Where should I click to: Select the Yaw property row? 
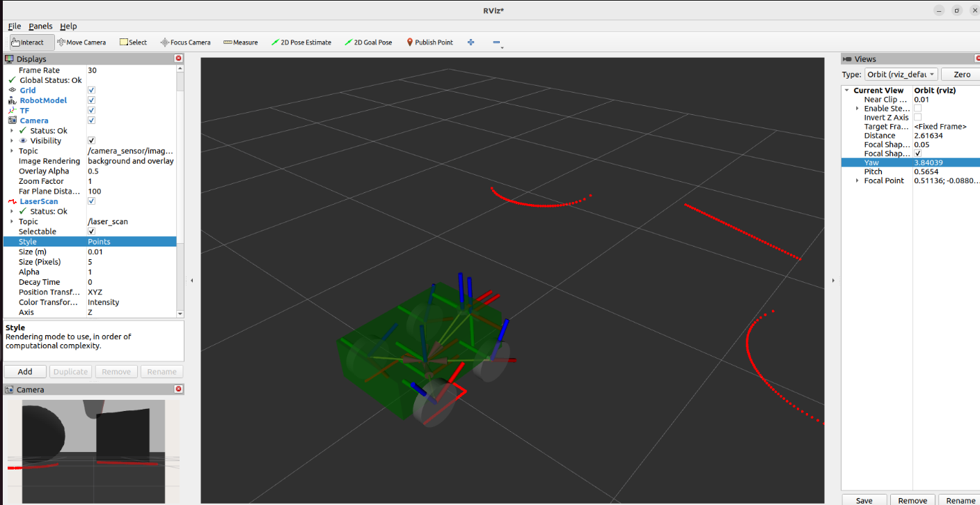910,162
